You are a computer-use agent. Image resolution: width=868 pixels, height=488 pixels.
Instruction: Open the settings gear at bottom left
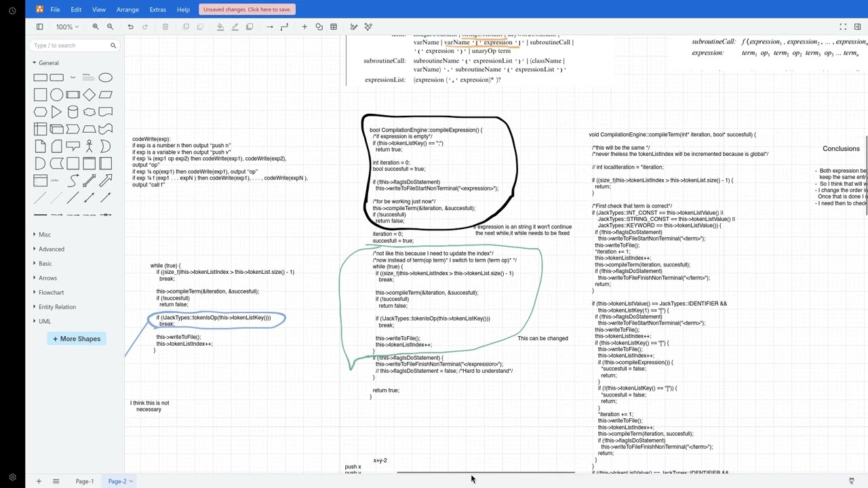pyautogui.click(x=12, y=477)
